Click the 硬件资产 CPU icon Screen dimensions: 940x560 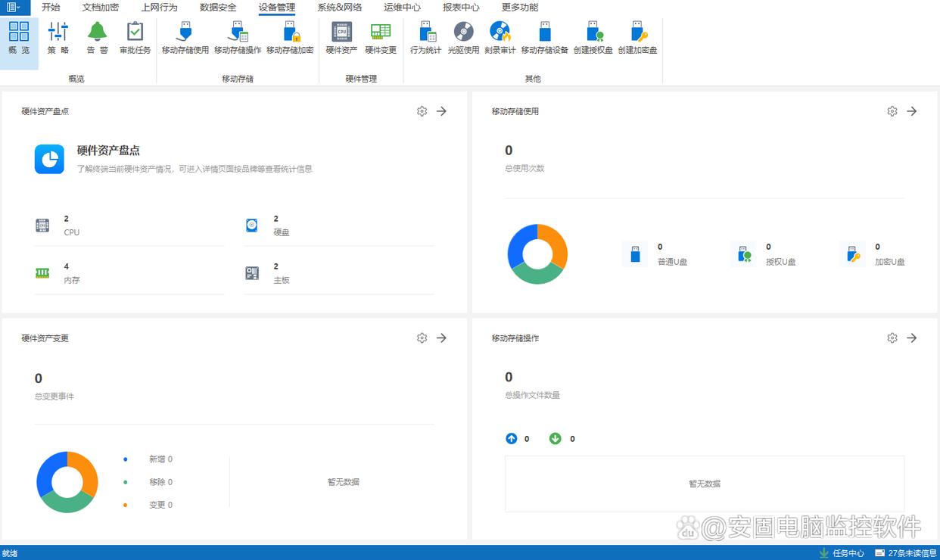pos(341,37)
